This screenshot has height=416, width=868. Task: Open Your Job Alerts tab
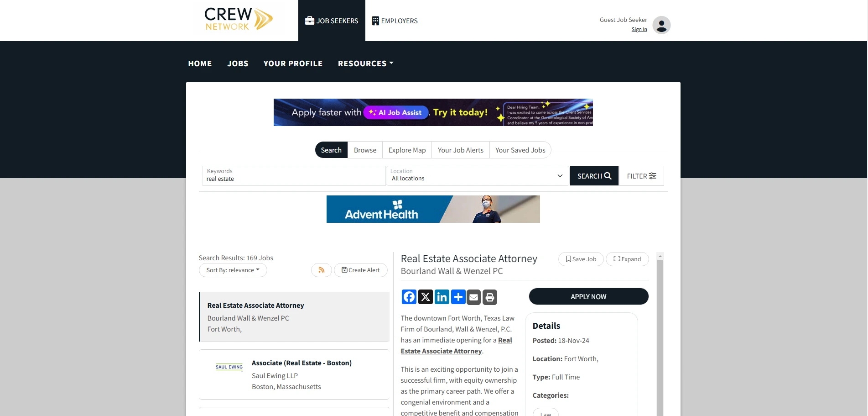pyautogui.click(x=460, y=150)
